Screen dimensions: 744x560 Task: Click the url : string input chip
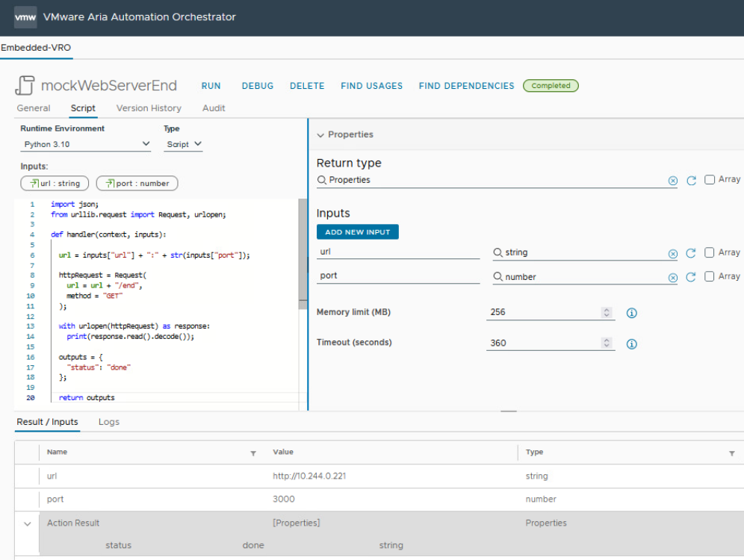[55, 184]
